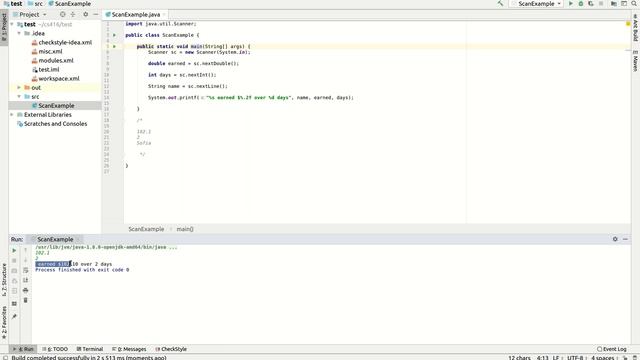
Task: Pin the Run tab with the pin icon
Action: (x=14, y=316)
